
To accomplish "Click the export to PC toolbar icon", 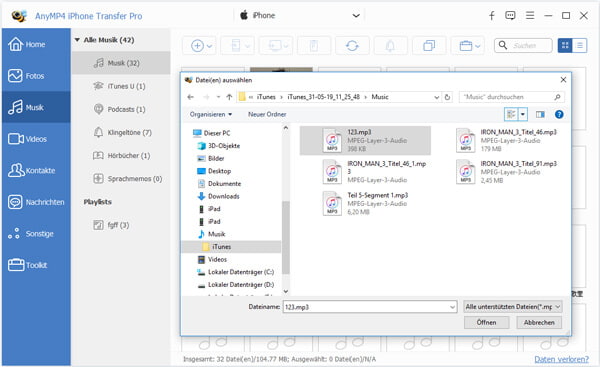I will 276,46.
